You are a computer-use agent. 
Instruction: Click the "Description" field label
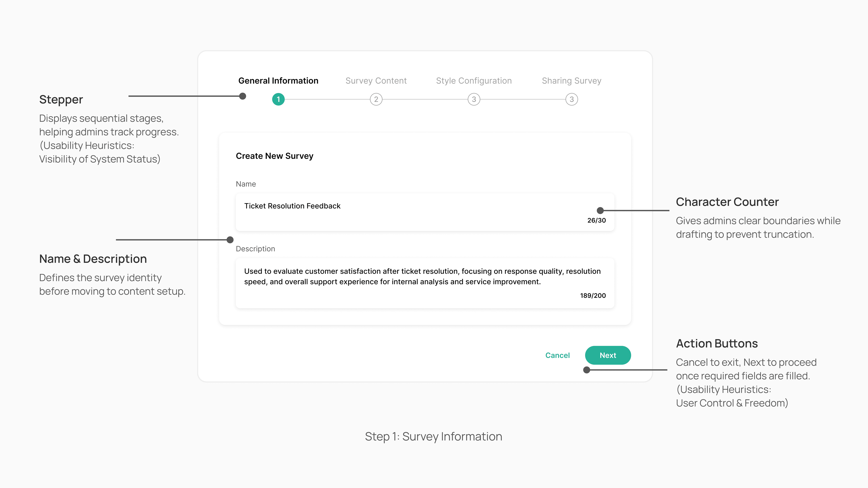tap(255, 249)
